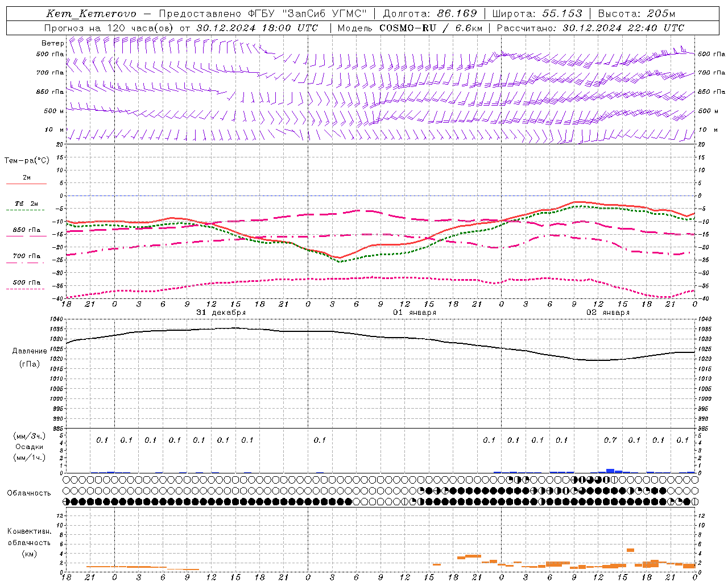The width and height of the screenshot is (728, 582).
Task: Click the '2м' temperature legend entry
Action: [27, 178]
